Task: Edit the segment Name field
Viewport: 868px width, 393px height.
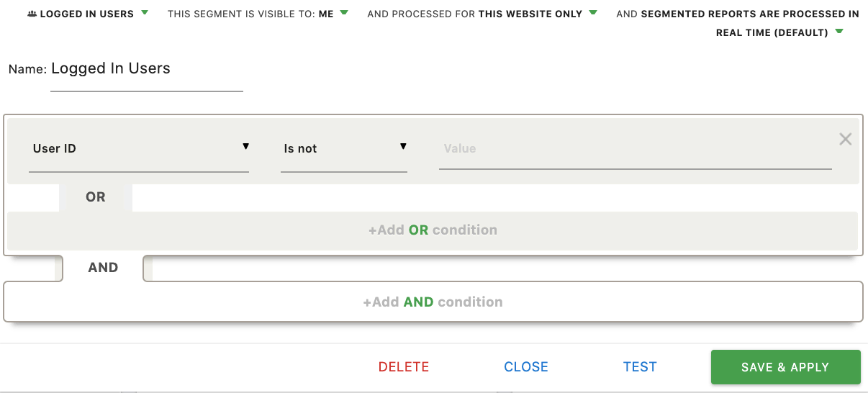Action: pyautogui.click(x=147, y=70)
